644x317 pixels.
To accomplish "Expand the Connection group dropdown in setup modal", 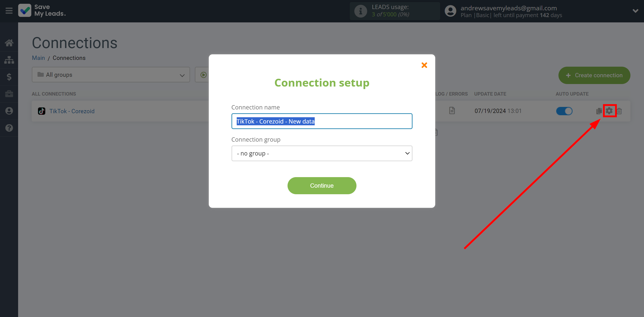I will pyautogui.click(x=321, y=153).
